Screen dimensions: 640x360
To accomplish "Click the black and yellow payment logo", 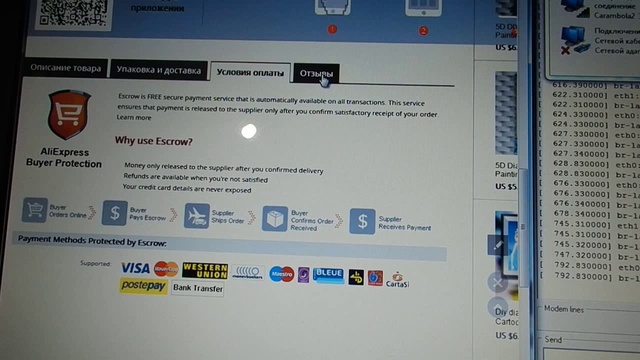I will [356, 278].
